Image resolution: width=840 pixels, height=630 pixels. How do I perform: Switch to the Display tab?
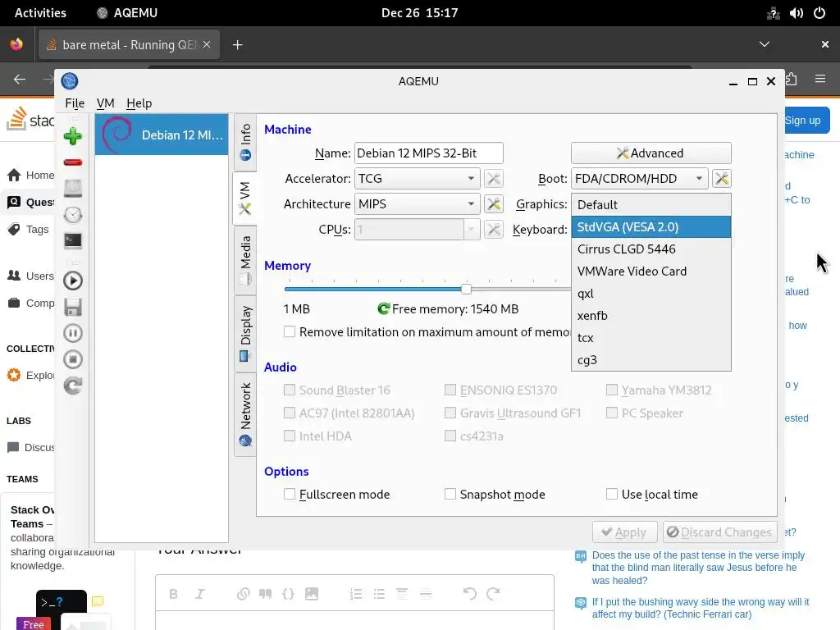coord(245,333)
